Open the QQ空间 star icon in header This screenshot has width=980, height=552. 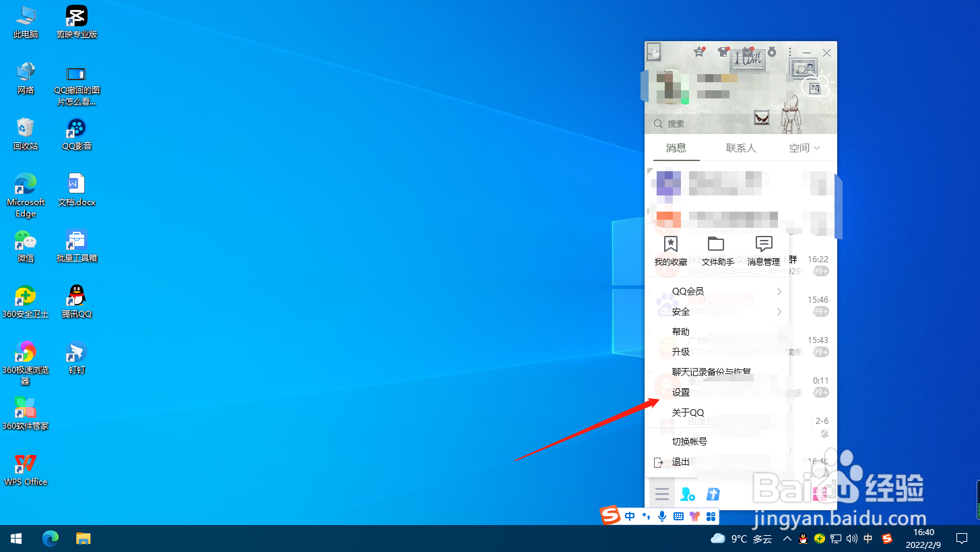click(x=700, y=52)
